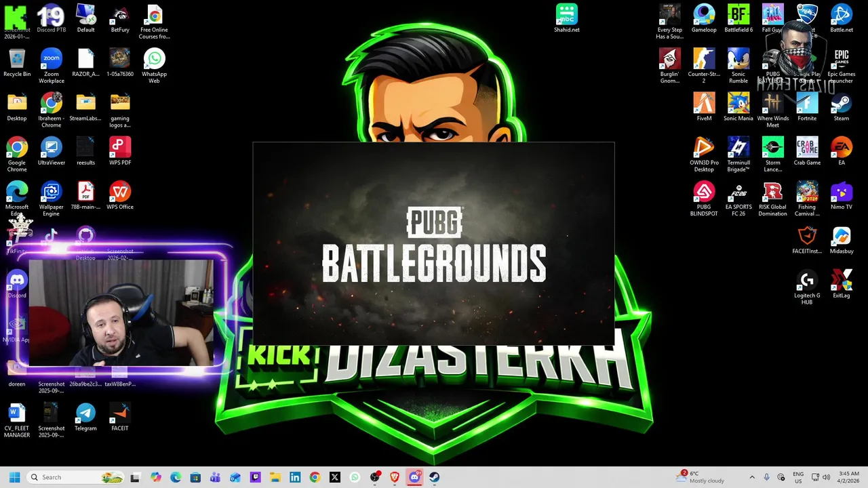
Task: Launch the FACEIT desktop shortcut
Action: [120, 418]
